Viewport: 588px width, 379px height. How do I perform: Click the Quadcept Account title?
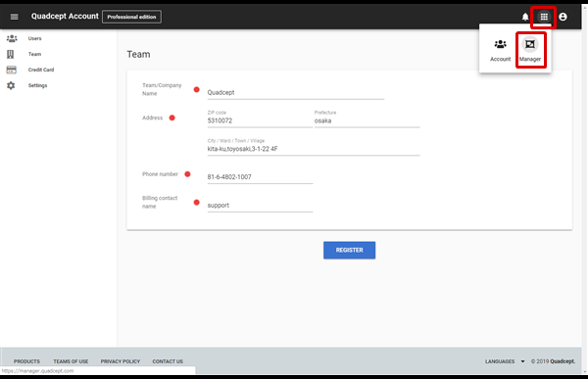click(x=65, y=16)
